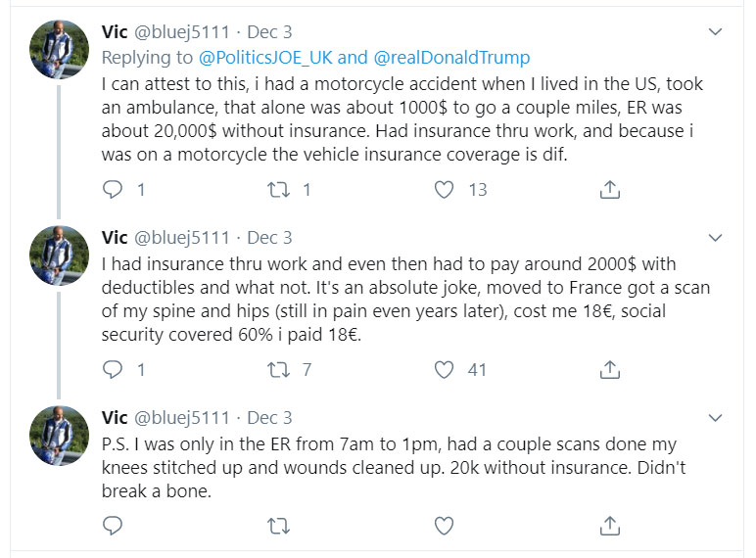Click the Dec 3 timestamp on second tweet
Image resolution: width=756 pixels, height=558 pixels.
point(269,238)
